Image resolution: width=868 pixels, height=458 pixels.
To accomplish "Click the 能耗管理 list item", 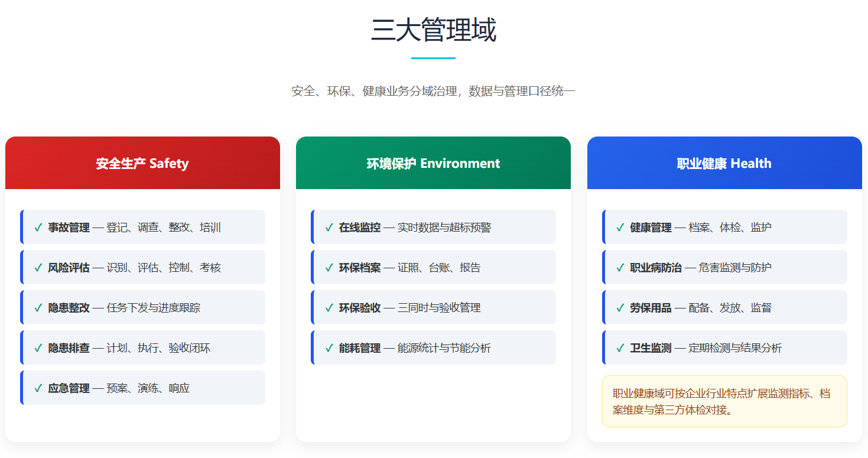I will [x=434, y=348].
